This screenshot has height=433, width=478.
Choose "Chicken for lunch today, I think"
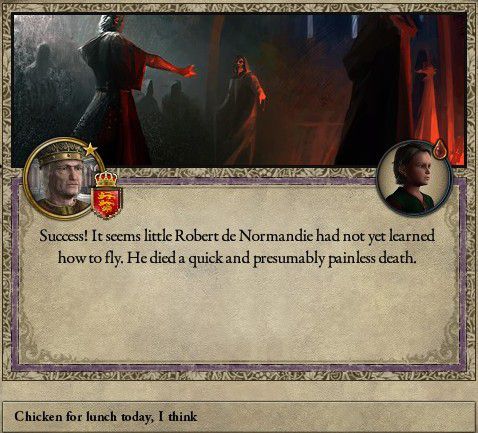click(x=239, y=417)
